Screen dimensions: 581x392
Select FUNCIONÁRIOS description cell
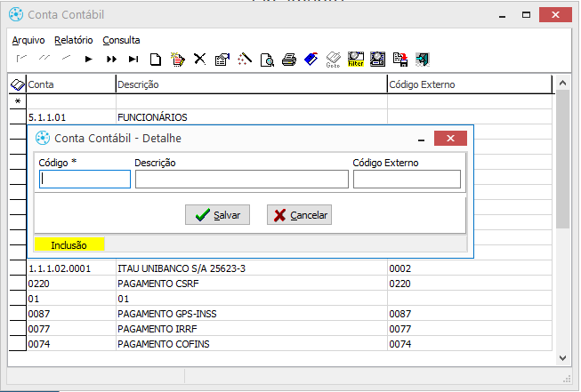pos(252,117)
